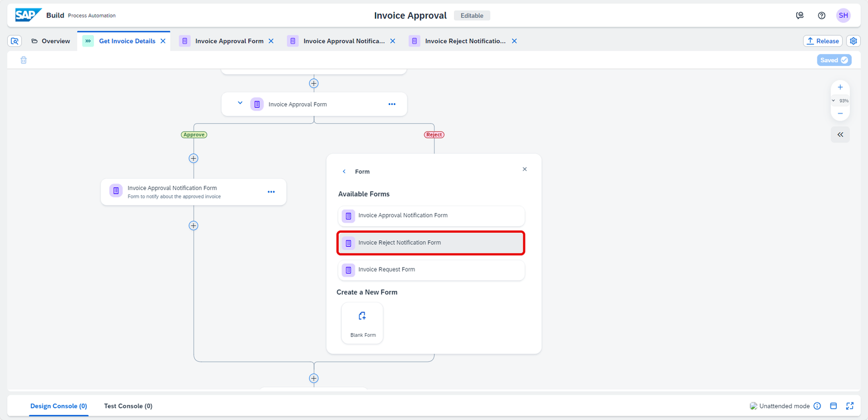Open the zoom percentage dropdown
Viewport: 868px width, 420px height.
click(x=840, y=101)
